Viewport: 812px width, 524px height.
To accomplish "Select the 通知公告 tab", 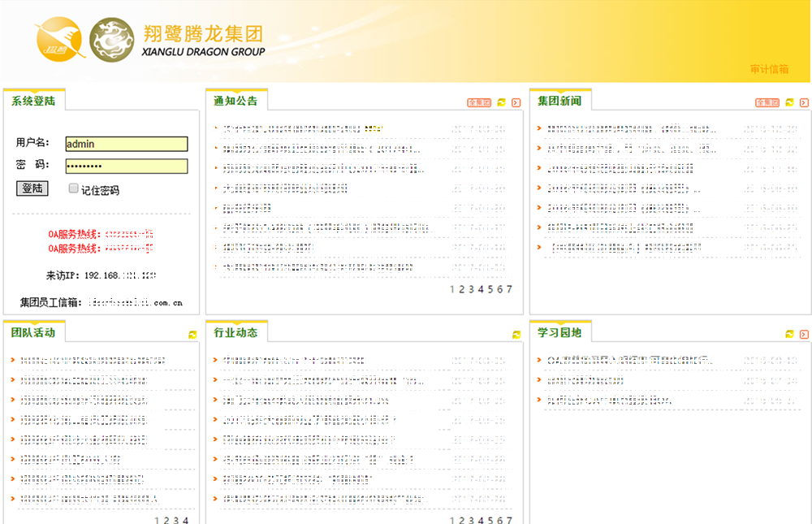I will (235, 101).
